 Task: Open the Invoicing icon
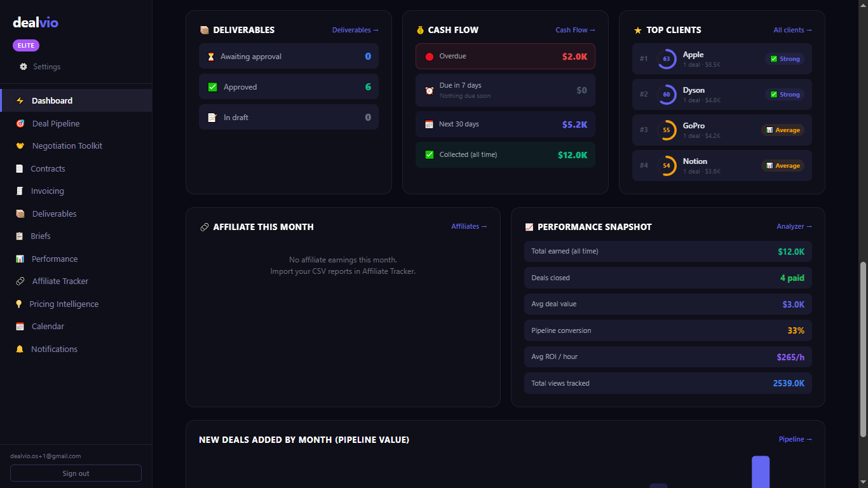click(x=18, y=191)
